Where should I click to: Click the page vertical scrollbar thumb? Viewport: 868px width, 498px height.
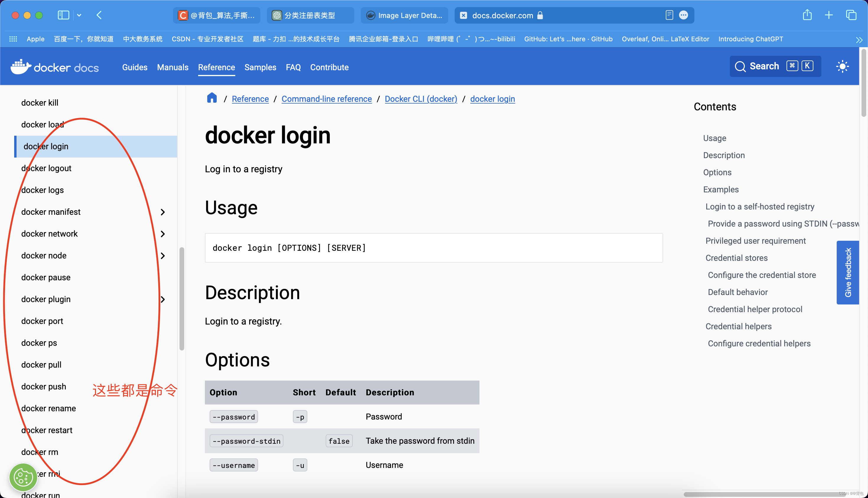(864, 83)
